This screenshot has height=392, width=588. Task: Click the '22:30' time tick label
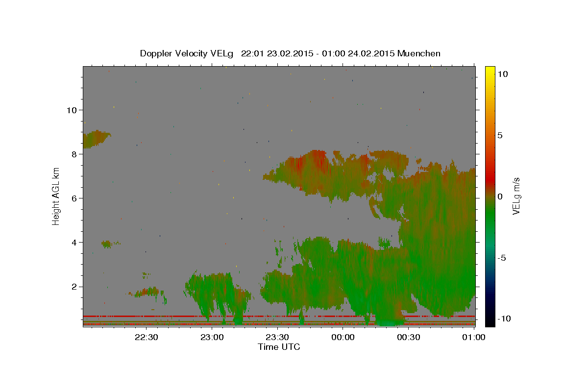click(x=147, y=337)
